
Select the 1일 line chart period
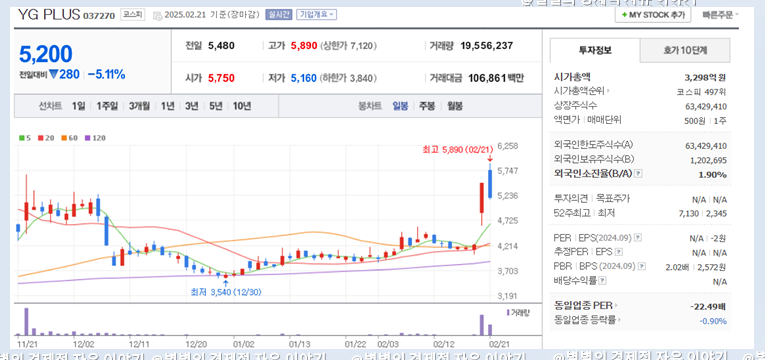pos(78,106)
